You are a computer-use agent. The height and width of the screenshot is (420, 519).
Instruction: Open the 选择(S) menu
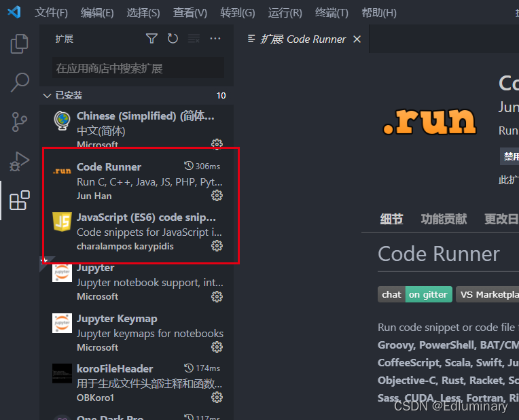click(143, 13)
